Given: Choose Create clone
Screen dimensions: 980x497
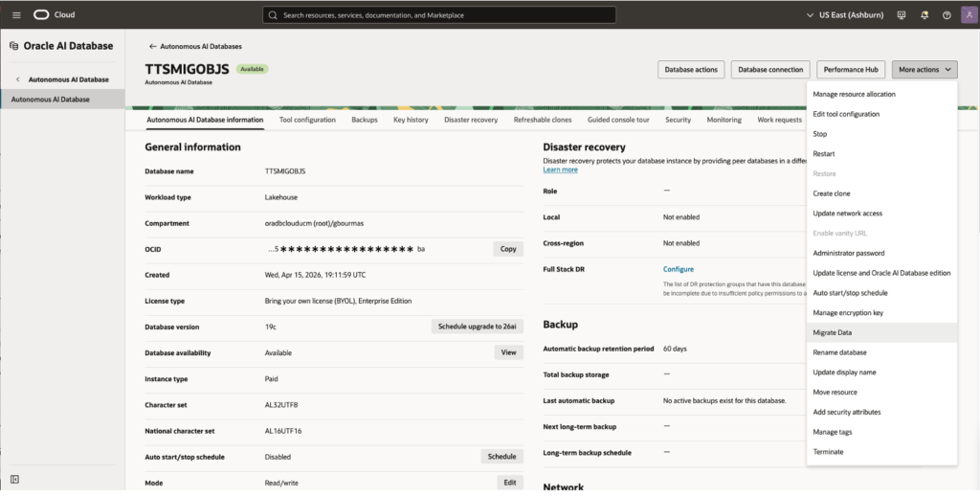Looking at the screenshot, I should point(881,193).
